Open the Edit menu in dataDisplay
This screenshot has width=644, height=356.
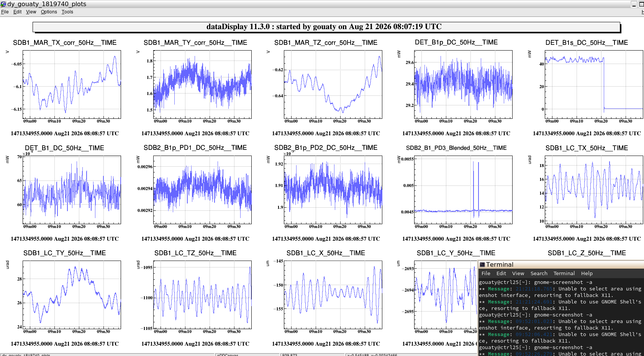click(x=17, y=12)
